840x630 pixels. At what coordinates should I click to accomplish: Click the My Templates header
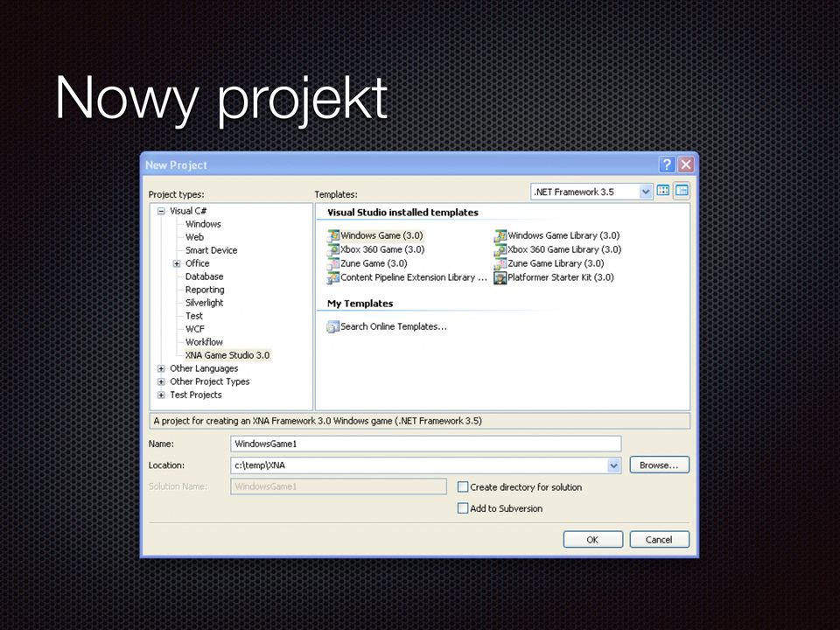(360, 304)
